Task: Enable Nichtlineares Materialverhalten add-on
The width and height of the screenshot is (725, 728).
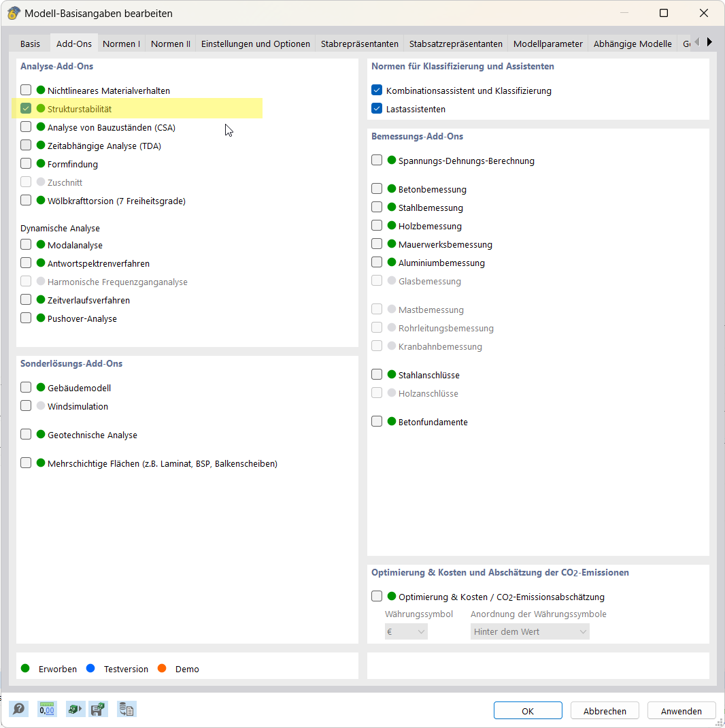Action: 26,90
